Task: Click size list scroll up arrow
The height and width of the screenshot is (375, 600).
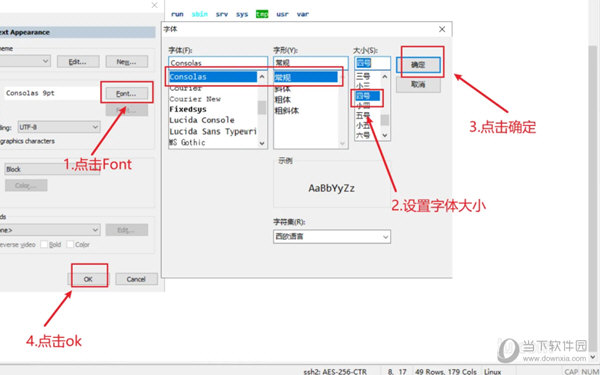Action: [x=385, y=77]
